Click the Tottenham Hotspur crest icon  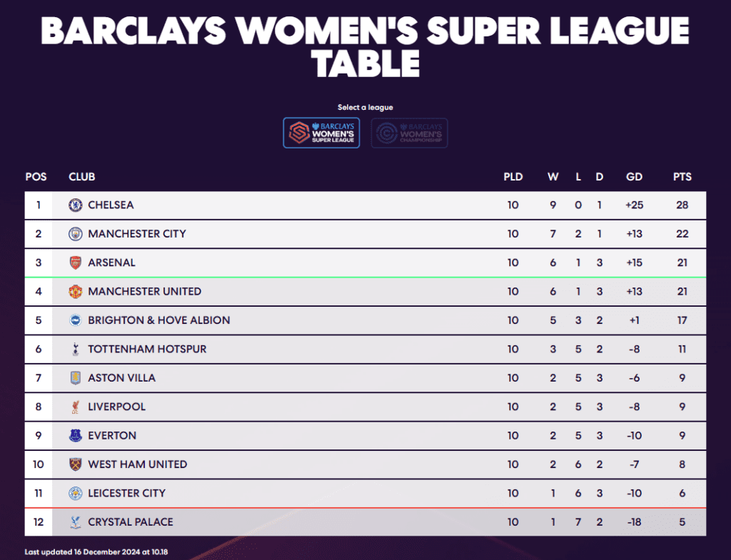[x=75, y=350]
